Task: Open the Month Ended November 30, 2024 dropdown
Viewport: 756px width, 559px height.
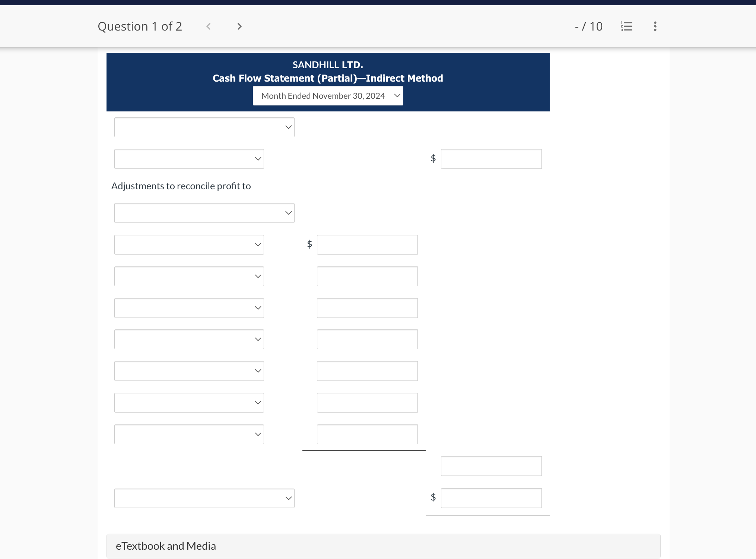Action: pyautogui.click(x=328, y=96)
